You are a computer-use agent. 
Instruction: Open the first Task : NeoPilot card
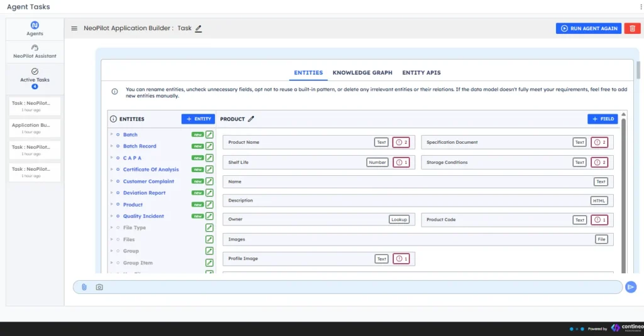pos(35,106)
